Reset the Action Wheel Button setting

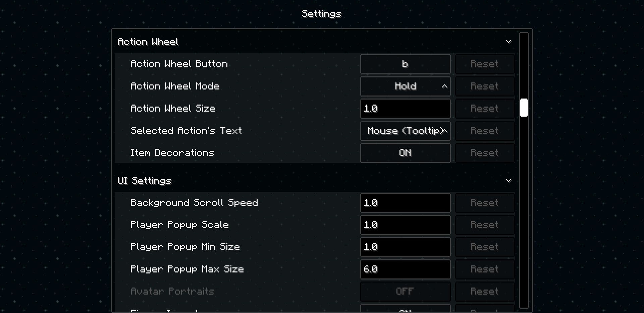coord(484,64)
